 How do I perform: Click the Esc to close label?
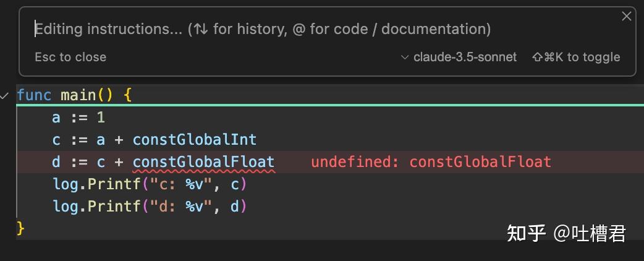(70, 57)
